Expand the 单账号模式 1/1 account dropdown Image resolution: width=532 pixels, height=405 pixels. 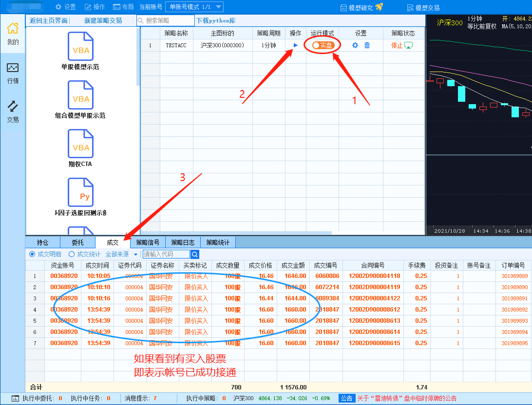(194, 7)
